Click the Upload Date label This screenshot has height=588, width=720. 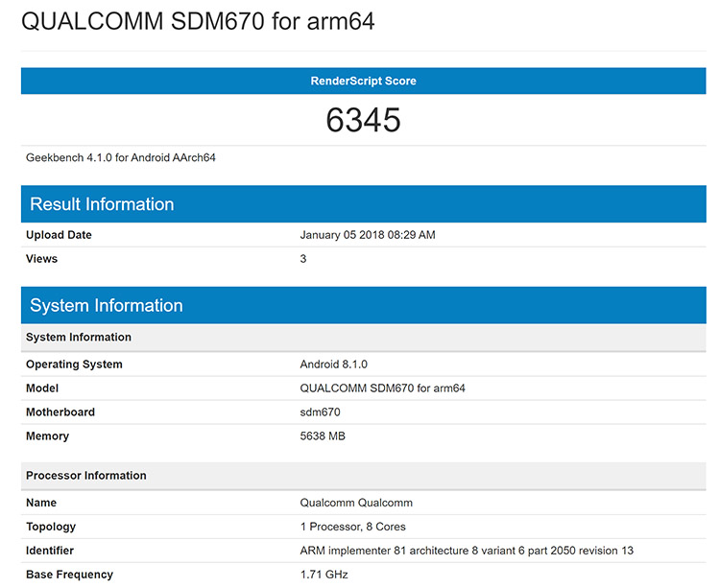point(59,235)
